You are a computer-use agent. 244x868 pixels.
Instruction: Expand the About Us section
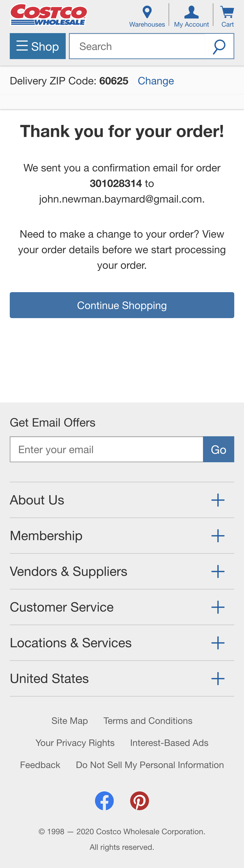coord(218,500)
